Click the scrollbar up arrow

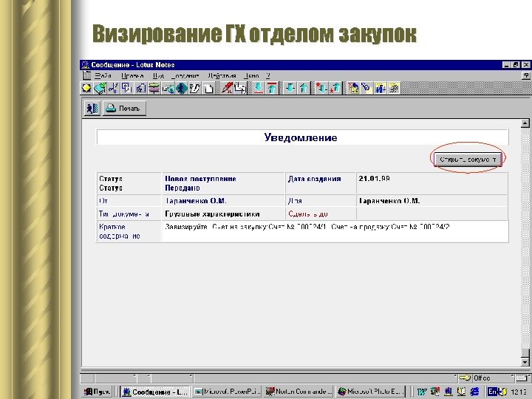[525, 123]
